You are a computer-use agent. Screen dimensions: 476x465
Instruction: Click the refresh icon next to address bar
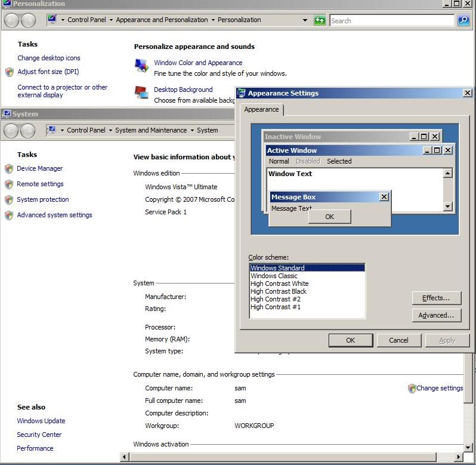click(x=320, y=20)
